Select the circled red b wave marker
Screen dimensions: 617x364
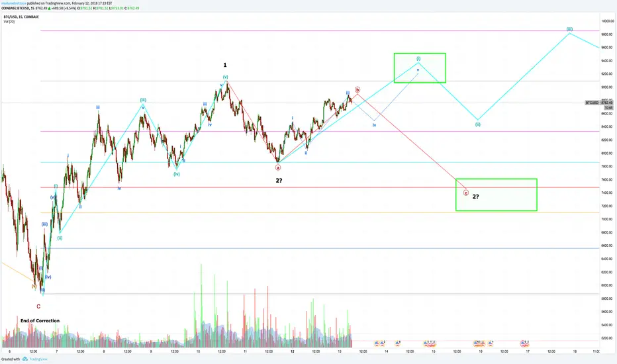[x=357, y=90]
